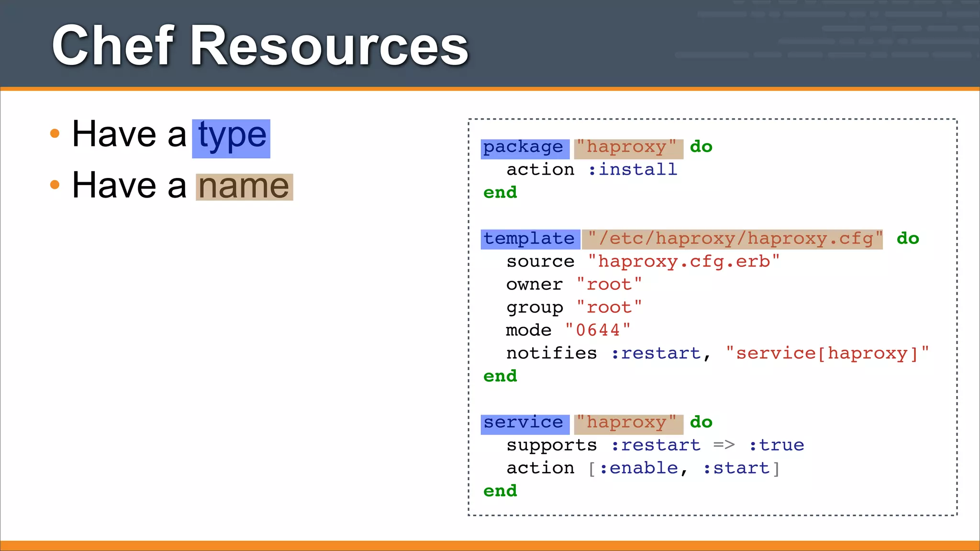Click the "haproxy.cfg.erb" source string
The image size is (980, 551).
point(684,262)
